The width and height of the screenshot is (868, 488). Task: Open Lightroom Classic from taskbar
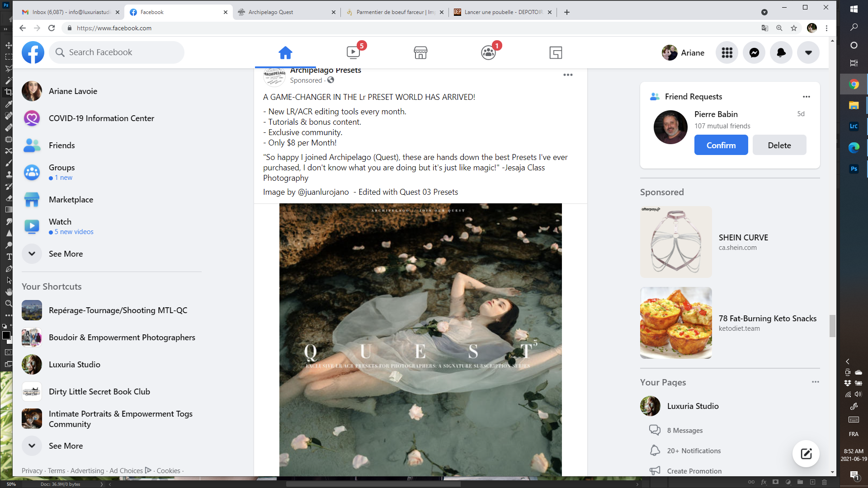tap(854, 127)
